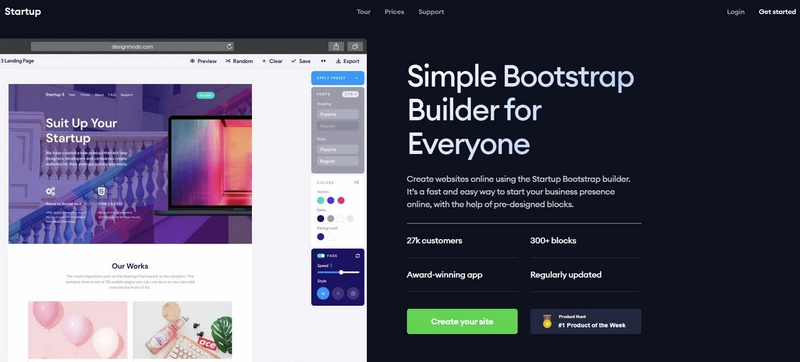Toggle the Fade animation switch
800x362 pixels.
click(321, 256)
